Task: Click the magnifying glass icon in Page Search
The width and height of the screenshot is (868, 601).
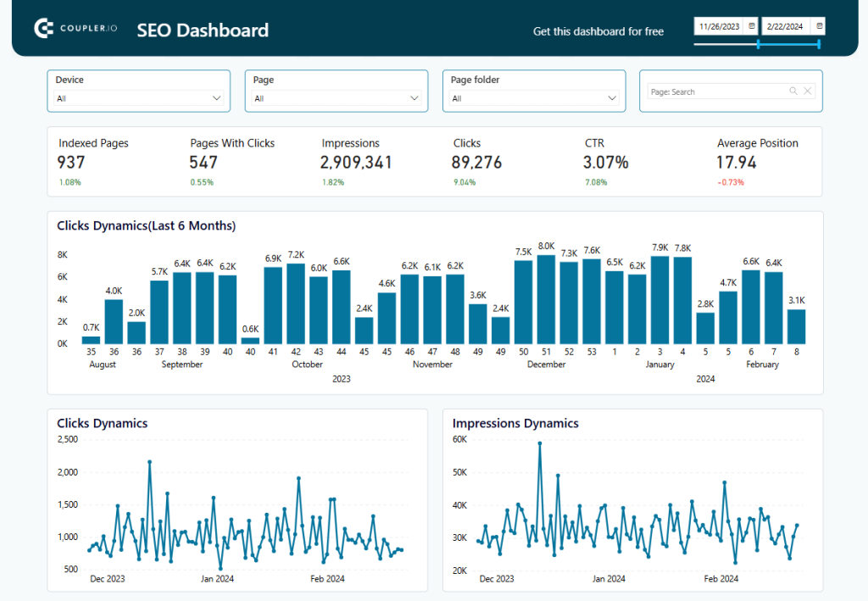Action: (x=793, y=90)
